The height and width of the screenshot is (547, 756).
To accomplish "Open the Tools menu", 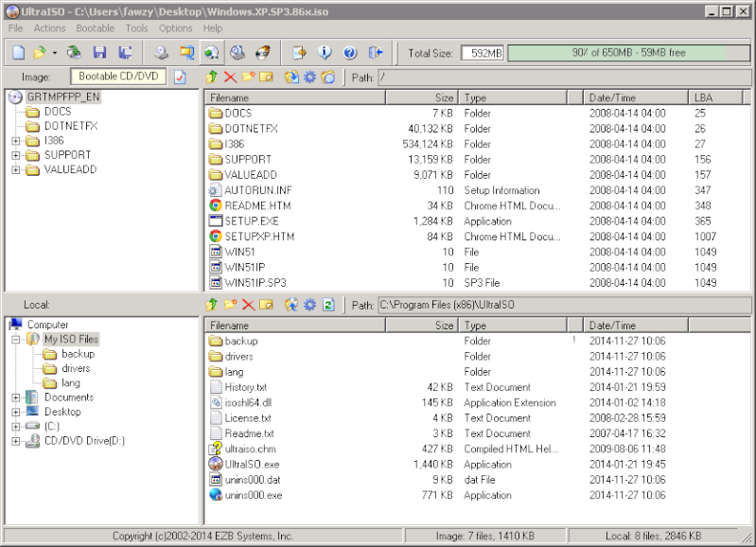I will [137, 28].
